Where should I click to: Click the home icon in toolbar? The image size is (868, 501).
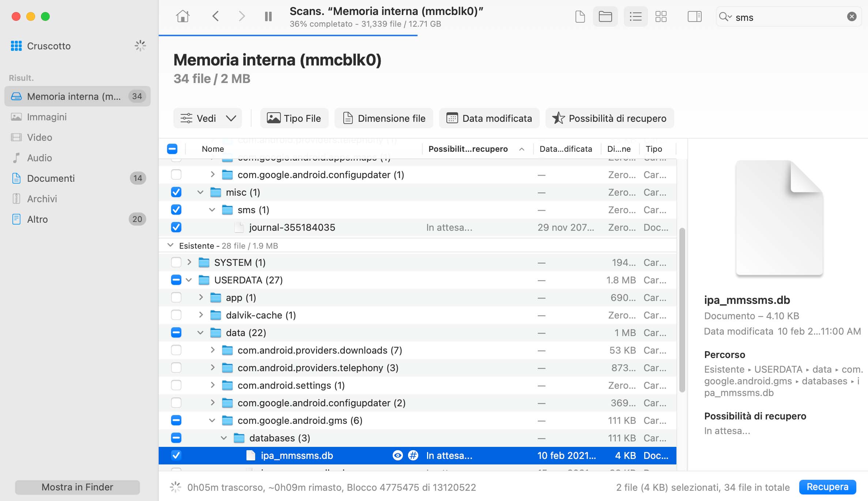tap(182, 16)
